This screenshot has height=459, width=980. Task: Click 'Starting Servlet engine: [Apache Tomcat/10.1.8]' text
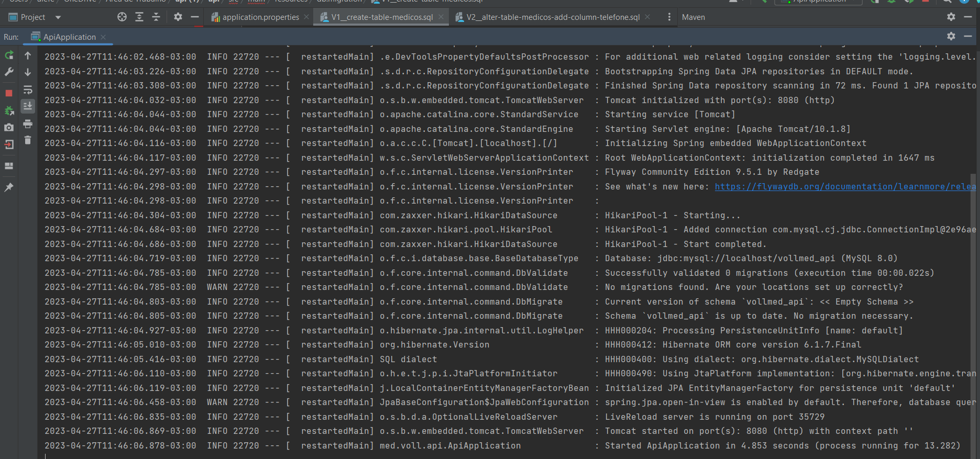point(728,129)
